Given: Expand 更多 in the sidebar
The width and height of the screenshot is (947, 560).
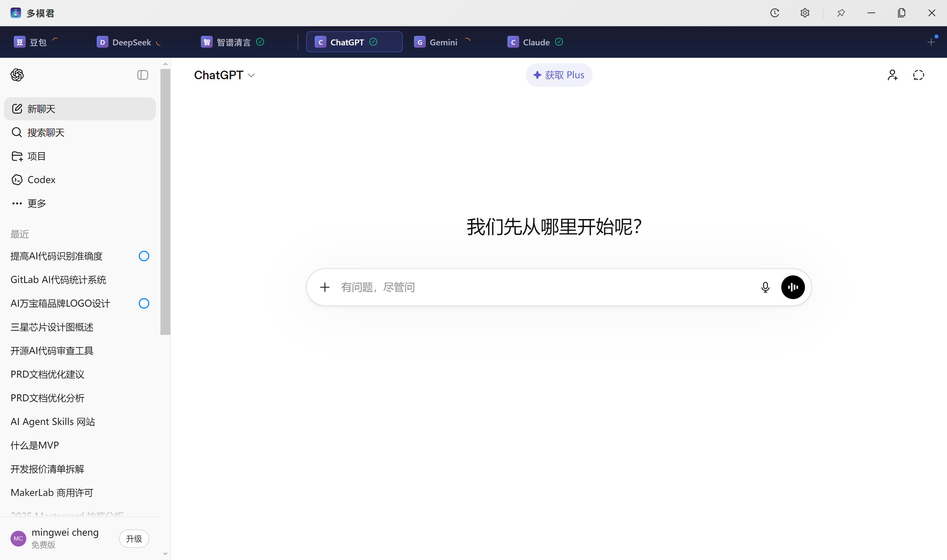Looking at the screenshot, I should [80, 203].
